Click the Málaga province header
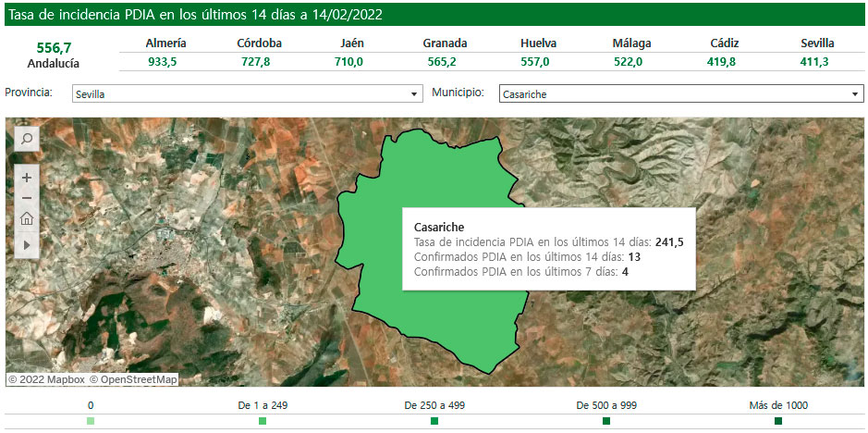 click(632, 43)
